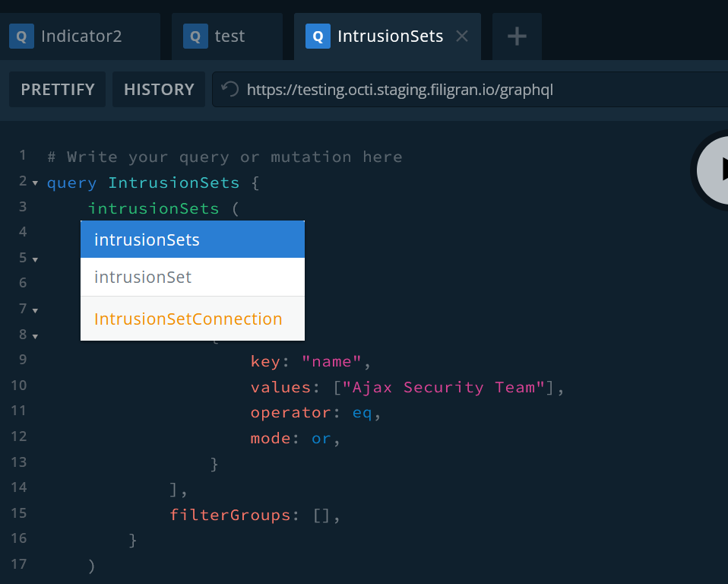Click the mode keyword on line 12
Viewport: 728px width, 584px height.
coord(271,438)
